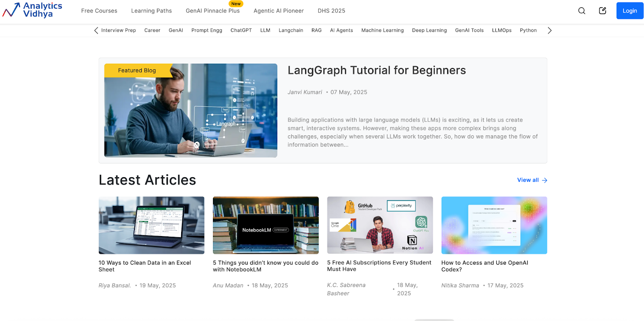Switch to the Machine Learning topic
The width and height of the screenshot is (644, 321).
(382, 31)
